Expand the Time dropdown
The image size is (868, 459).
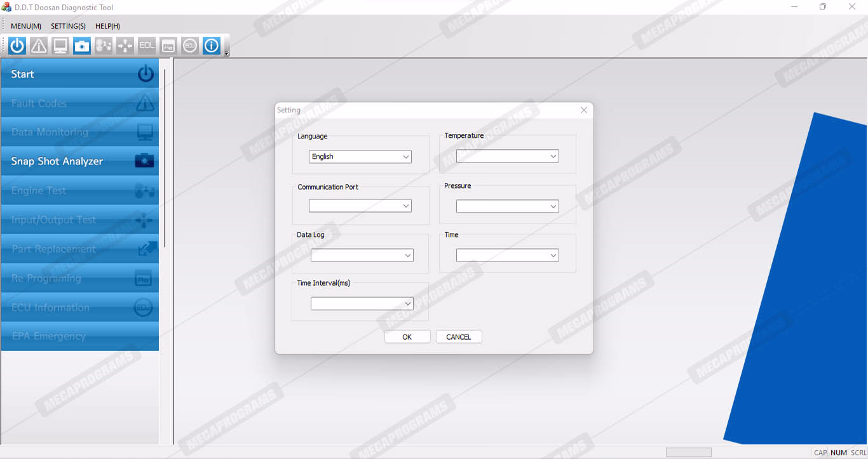(x=508, y=255)
